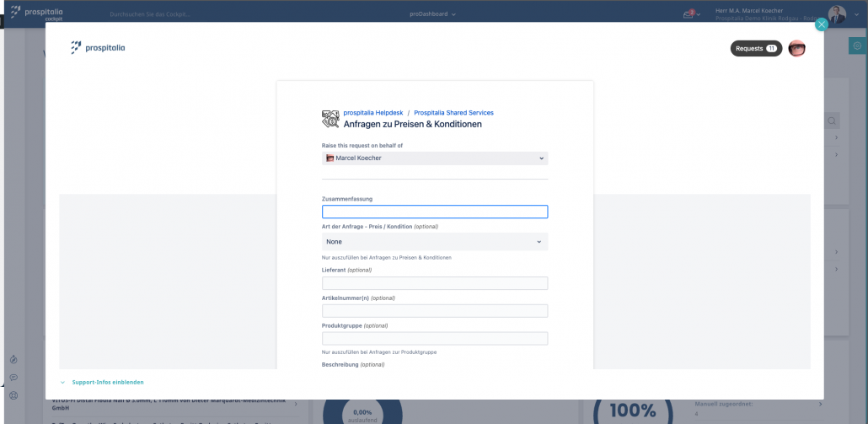Screen dimensions: 868x424
Task: Open the prospitalia Helpdesk breadcrumb link
Action: coord(373,113)
